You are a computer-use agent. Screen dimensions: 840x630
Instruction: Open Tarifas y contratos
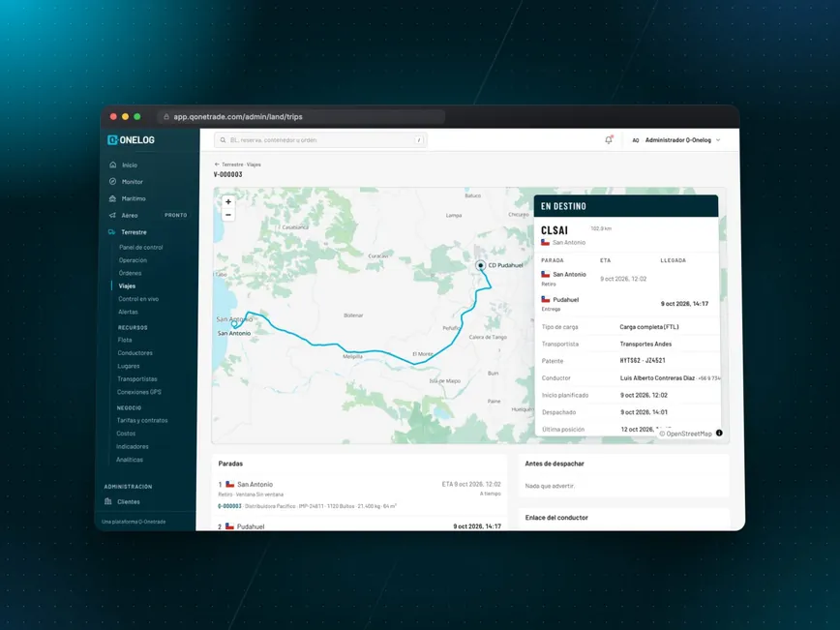(142, 421)
